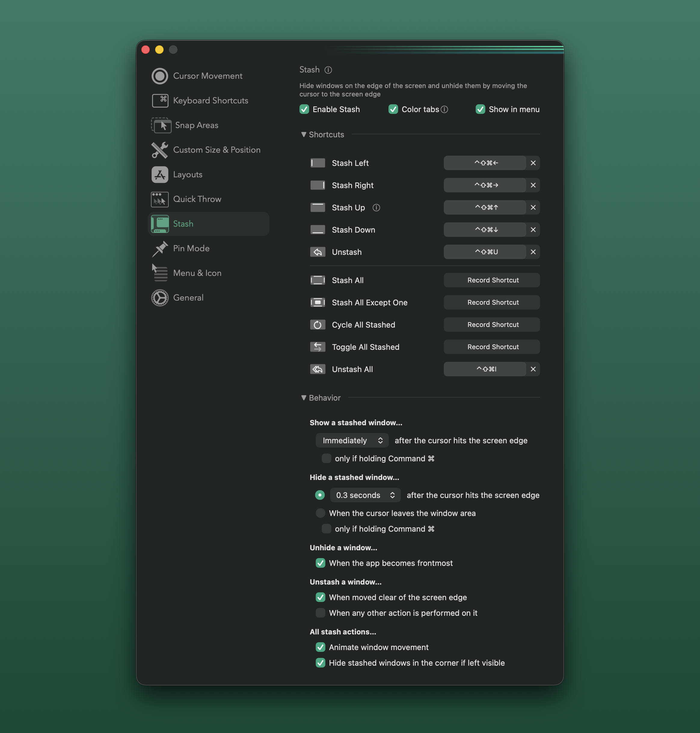
Task: Select the Quick Throw icon
Action: coord(160,199)
